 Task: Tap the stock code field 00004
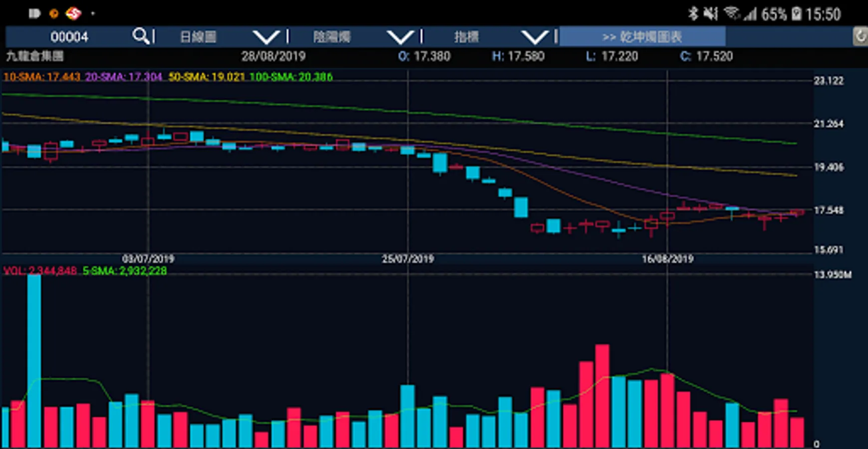click(x=69, y=37)
